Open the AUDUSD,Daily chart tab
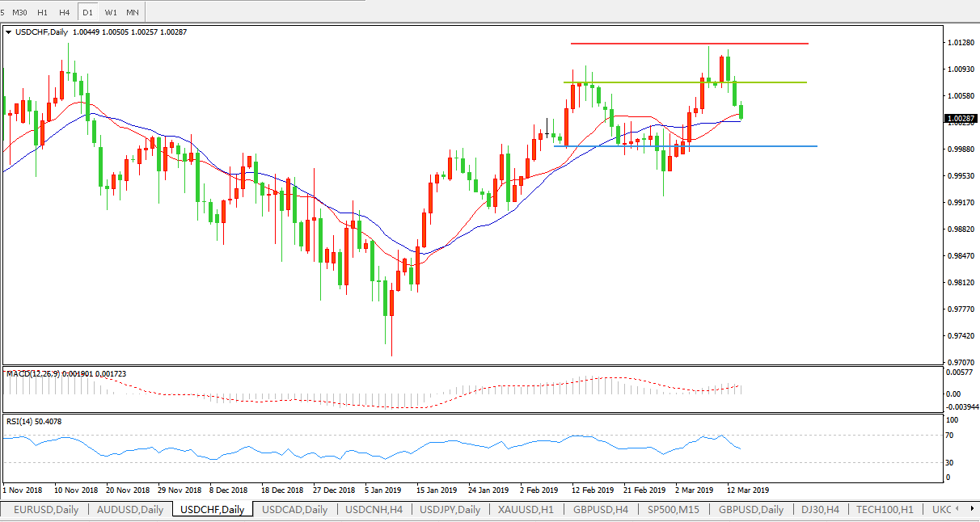The height and width of the screenshot is (522, 980). [x=129, y=509]
